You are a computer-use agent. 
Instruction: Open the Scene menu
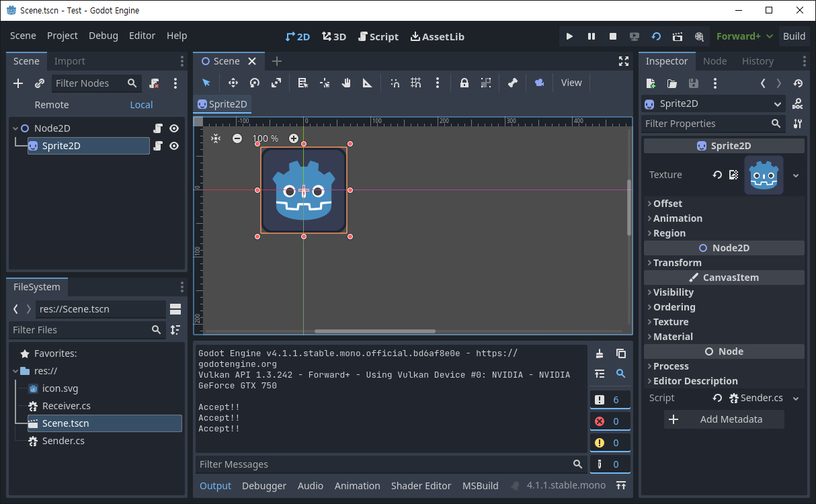(x=23, y=36)
